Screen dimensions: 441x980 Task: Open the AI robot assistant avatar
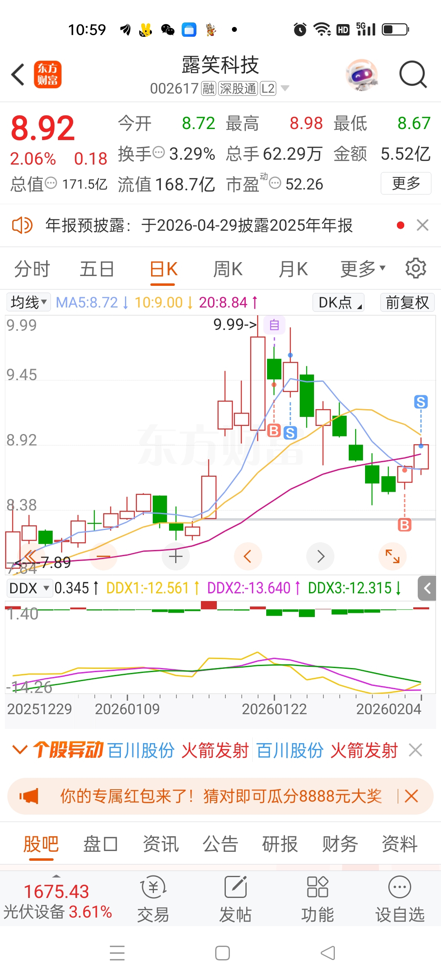[361, 75]
